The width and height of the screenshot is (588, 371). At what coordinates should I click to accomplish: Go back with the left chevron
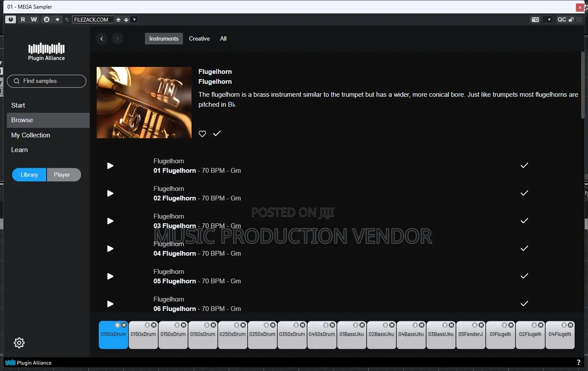coord(102,39)
